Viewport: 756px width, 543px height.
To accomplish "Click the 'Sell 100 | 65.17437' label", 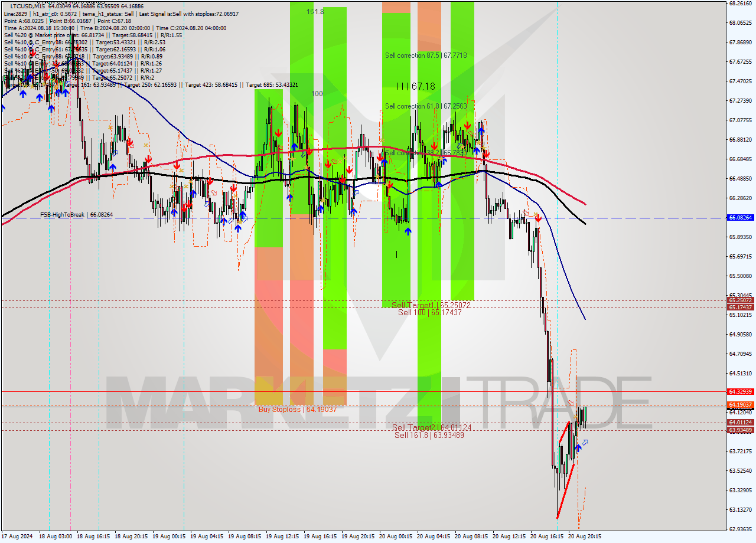I will [x=430, y=312].
